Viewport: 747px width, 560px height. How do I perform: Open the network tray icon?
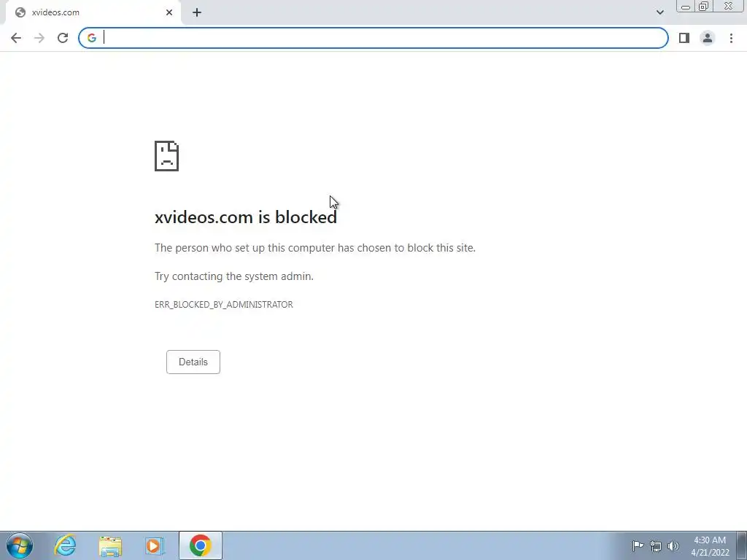tap(656, 546)
